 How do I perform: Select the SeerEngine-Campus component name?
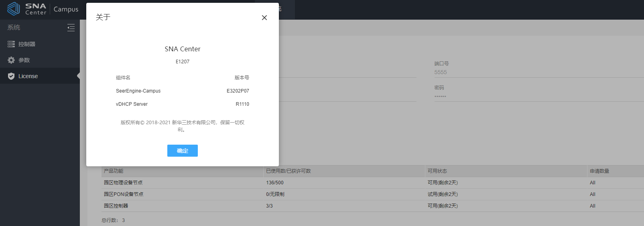coord(138,91)
